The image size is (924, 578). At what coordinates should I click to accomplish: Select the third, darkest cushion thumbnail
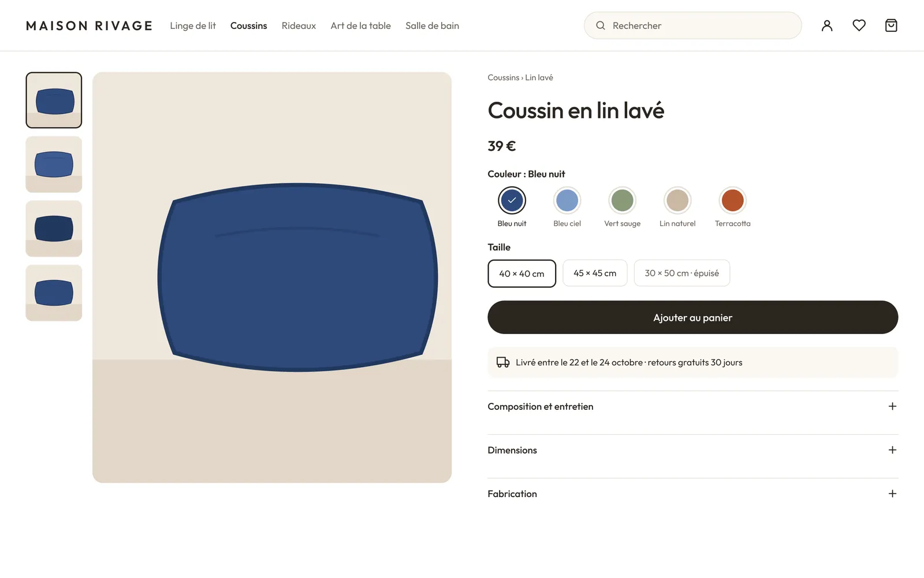(x=54, y=228)
